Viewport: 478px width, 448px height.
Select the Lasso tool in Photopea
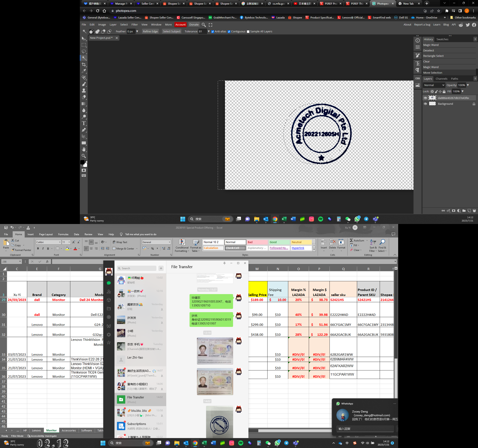coord(84,51)
